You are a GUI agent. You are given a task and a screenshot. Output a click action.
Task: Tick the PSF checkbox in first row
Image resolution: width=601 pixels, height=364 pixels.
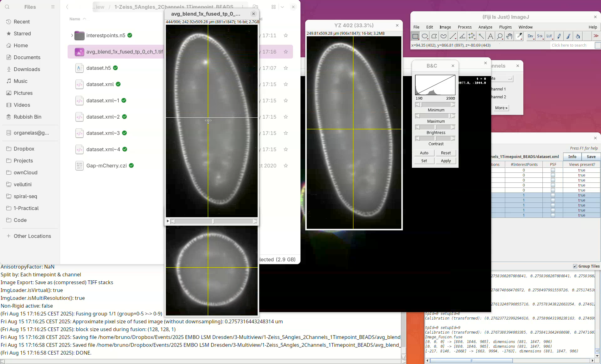(x=553, y=170)
